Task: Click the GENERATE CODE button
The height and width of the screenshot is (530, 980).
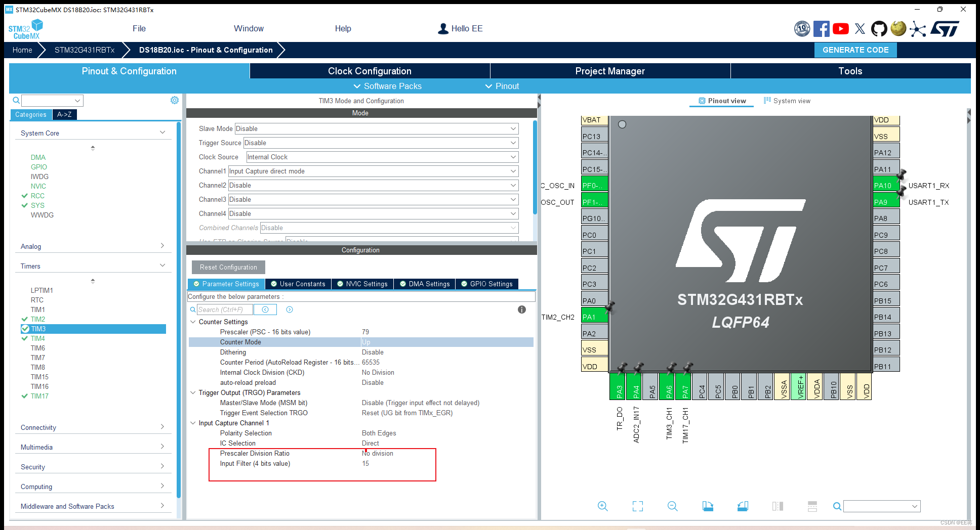Action: pos(855,50)
